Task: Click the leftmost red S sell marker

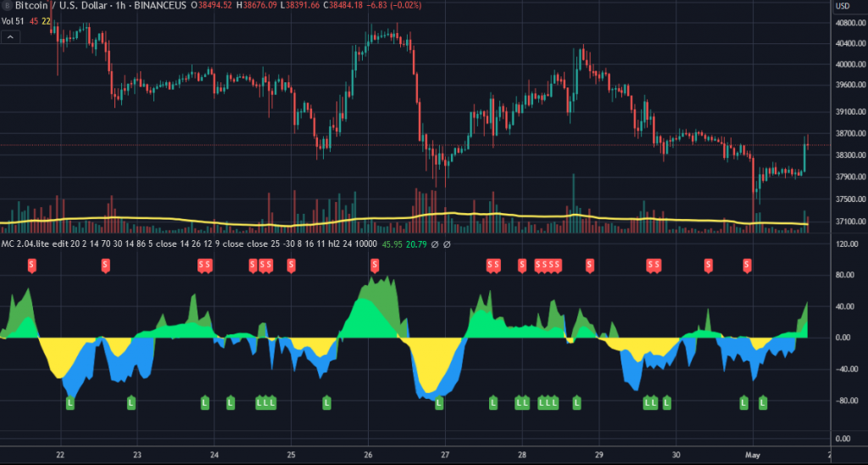Action: (x=33, y=266)
